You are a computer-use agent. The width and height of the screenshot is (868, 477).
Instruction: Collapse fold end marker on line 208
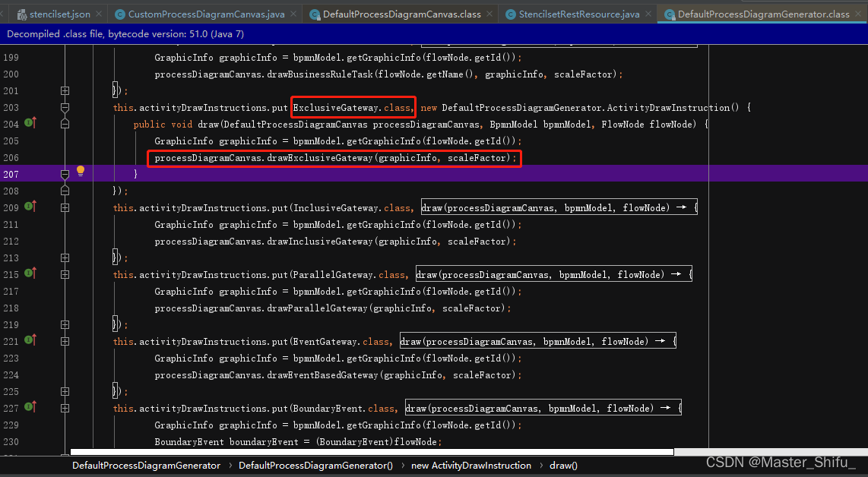click(x=65, y=191)
